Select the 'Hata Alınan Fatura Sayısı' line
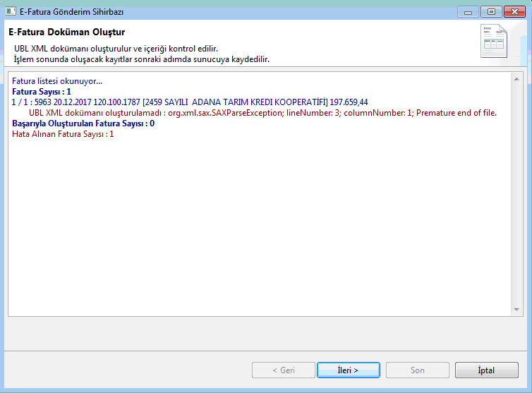Image resolution: width=532 pixels, height=393 pixels. [63, 134]
